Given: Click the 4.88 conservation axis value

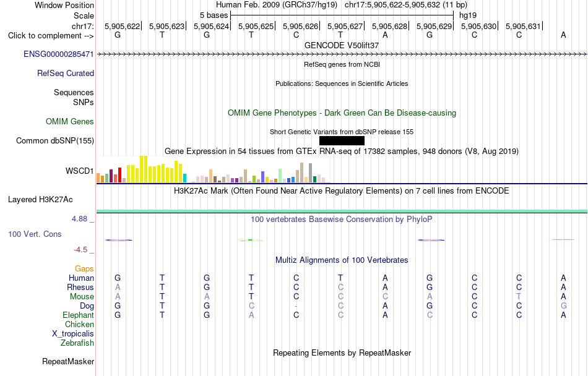Looking at the screenshot, I should click(x=80, y=219).
